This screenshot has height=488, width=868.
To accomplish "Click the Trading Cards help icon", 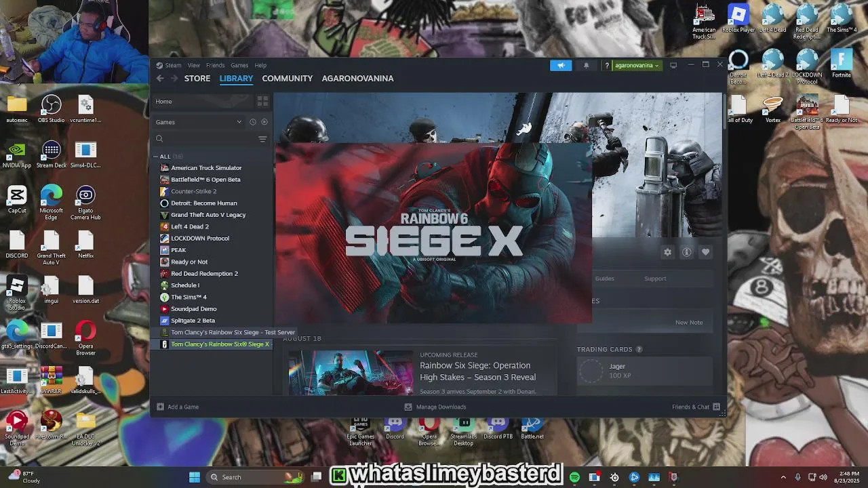I will pyautogui.click(x=639, y=350).
